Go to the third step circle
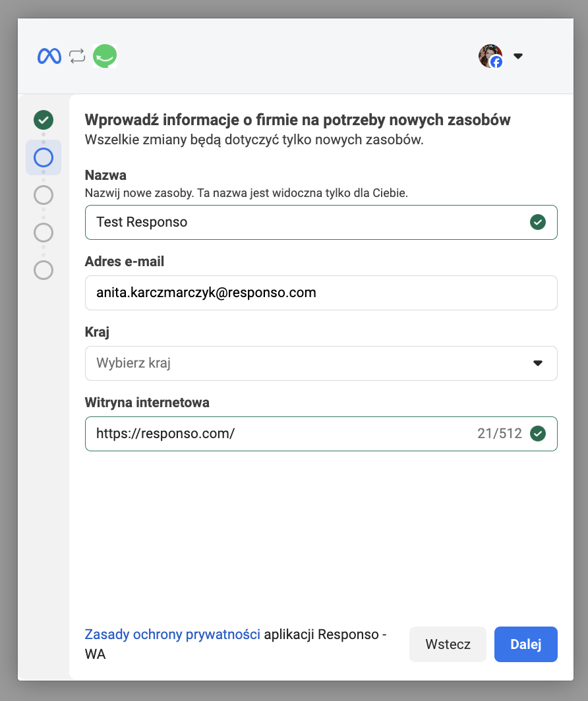Image resolution: width=588 pixels, height=701 pixels. pos(44,195)
